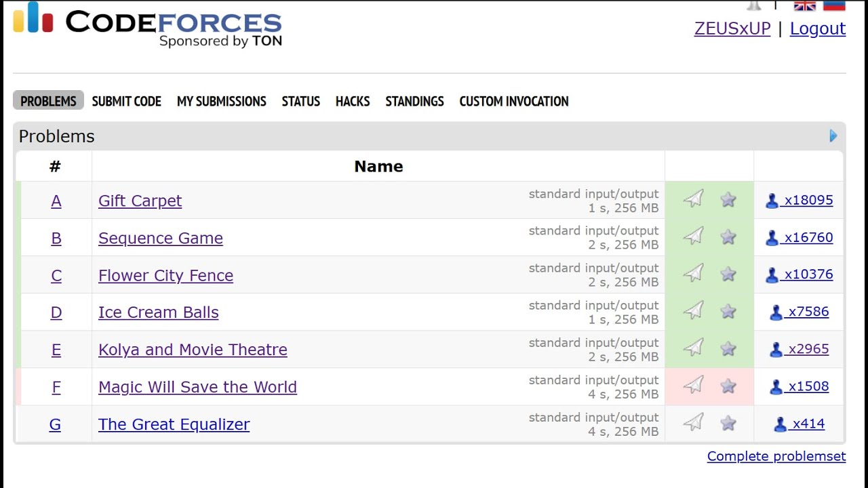The width and height of the screenshot is (868, 488).
Task: Submit icon for Magic Will Save the World
Action: click(693, 385)
